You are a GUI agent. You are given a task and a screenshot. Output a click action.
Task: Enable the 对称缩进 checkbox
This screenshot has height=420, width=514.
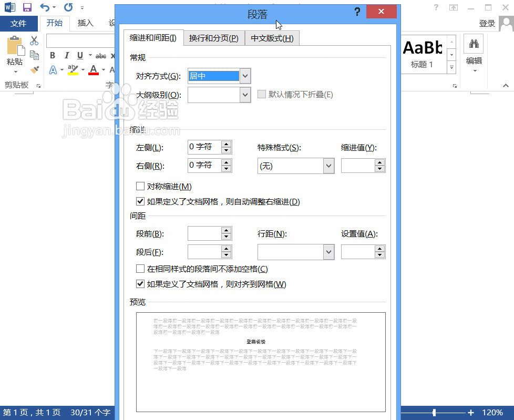point(140,186)
